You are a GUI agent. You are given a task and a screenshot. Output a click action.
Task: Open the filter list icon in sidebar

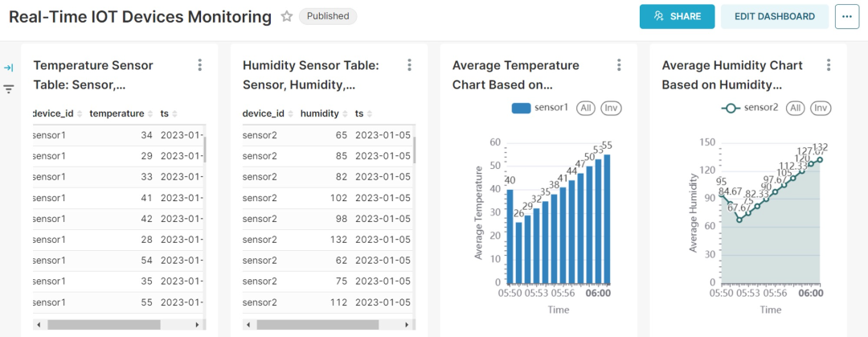point(9,88)
